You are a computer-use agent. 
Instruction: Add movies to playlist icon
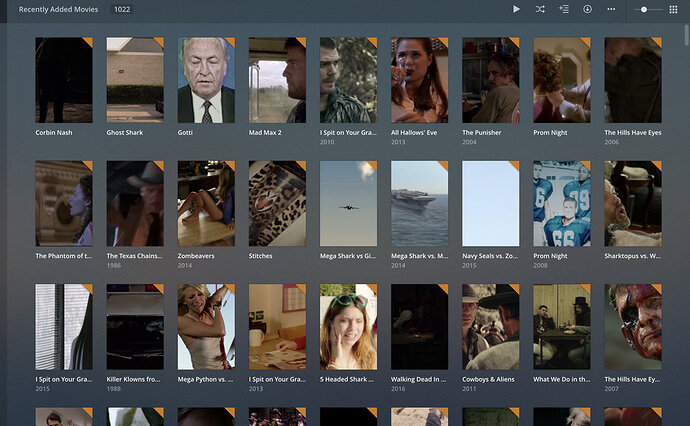(564, 9)
